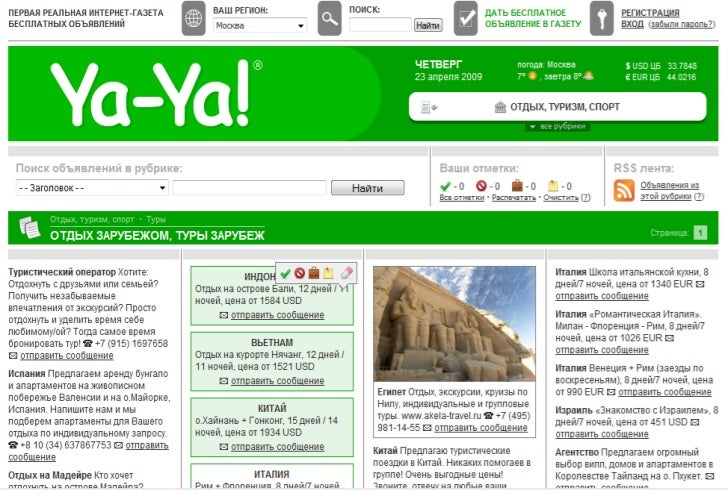Click briefcase mark in Ваши отметки
This screenshot has width=728, height=504.
[517, 186]
